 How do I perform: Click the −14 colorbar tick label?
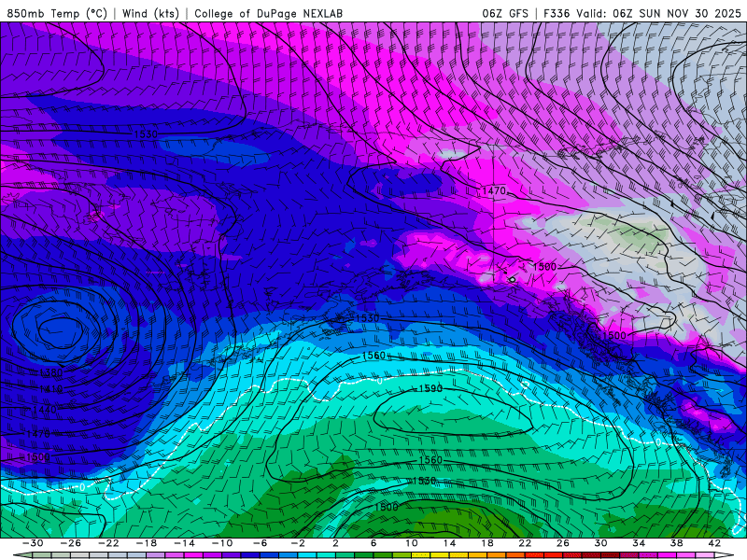tap(184, 543)
